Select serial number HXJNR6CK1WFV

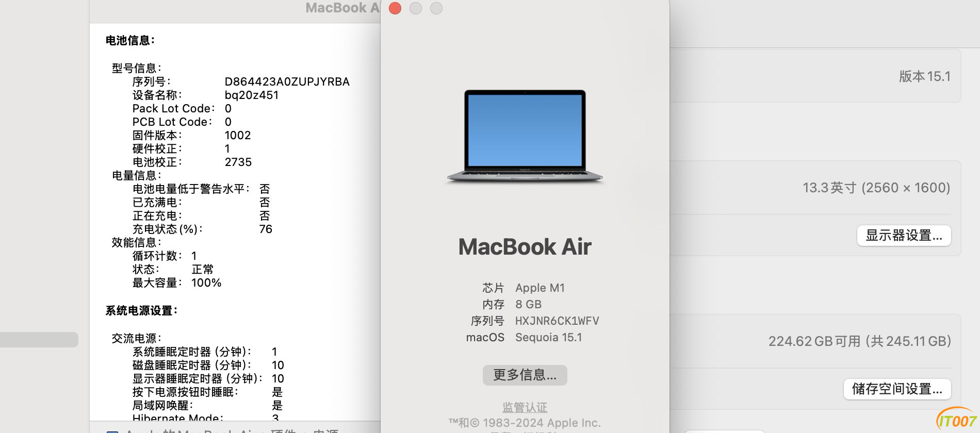(557, 321)
